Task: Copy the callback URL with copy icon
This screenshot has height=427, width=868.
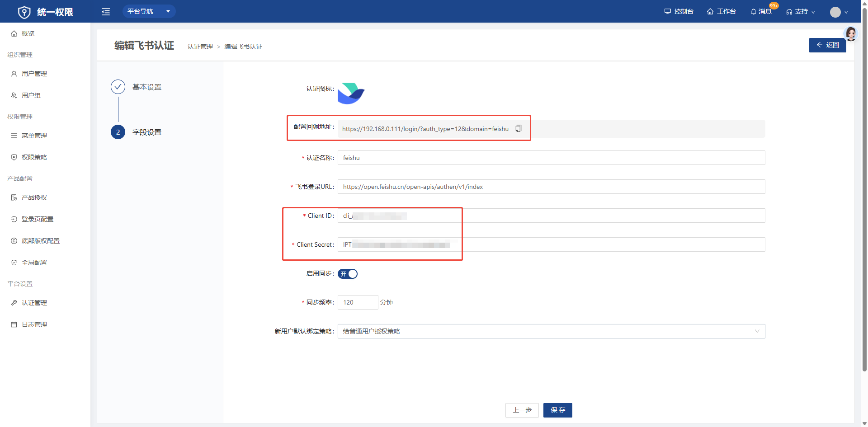Action: (519, 129)
